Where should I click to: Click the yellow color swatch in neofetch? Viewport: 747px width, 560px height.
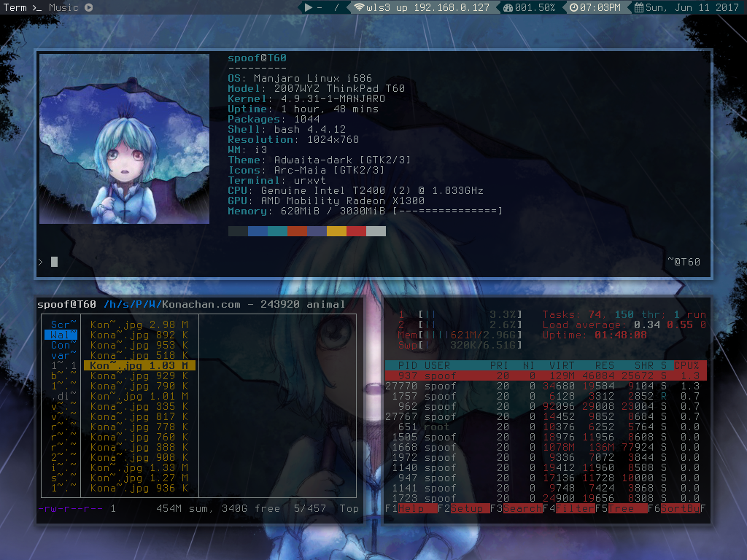(x=336, y=231)
